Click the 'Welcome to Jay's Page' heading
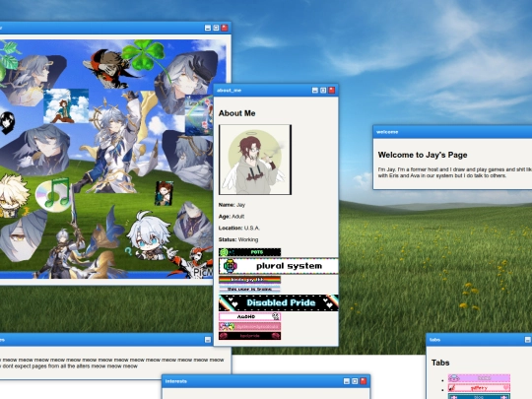The width and height of the screenshot is (532, 399). pyautogui.click(x=423, y=155)
